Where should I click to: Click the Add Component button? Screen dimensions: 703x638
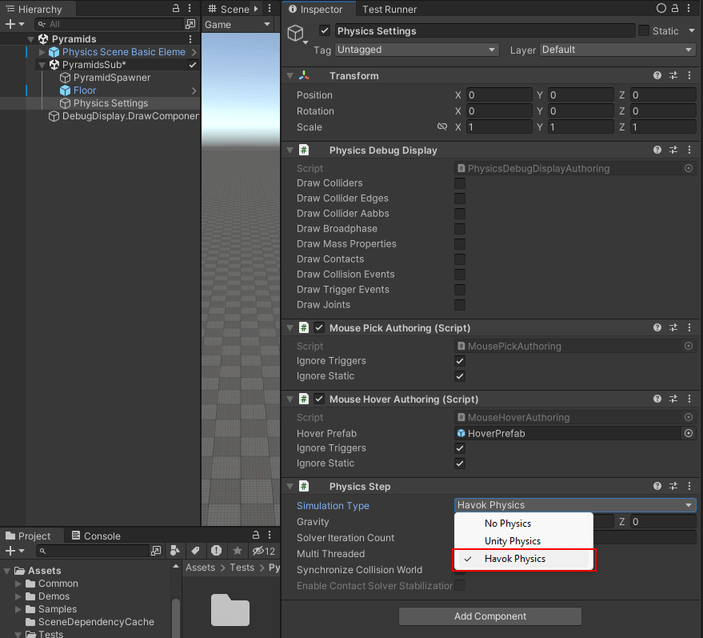[490, 616]
